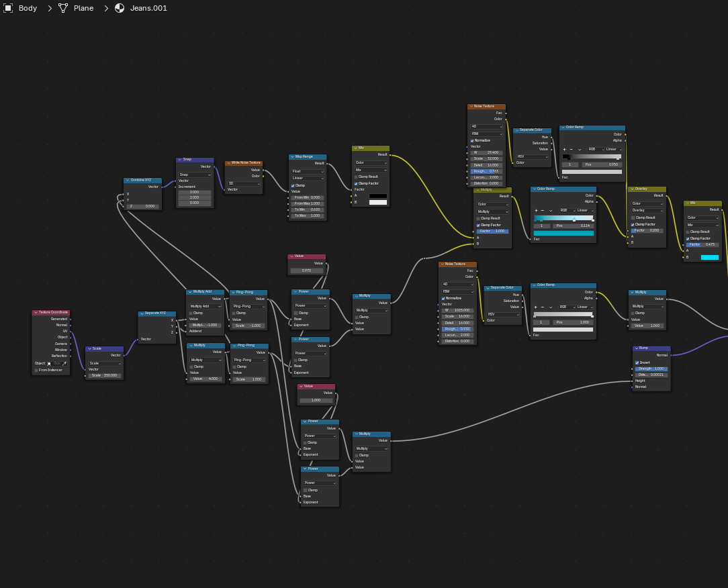This screenshot has height=588, width=728.
Task: Collapse the Bump node with its header arrow
Action: pos(635,348)
